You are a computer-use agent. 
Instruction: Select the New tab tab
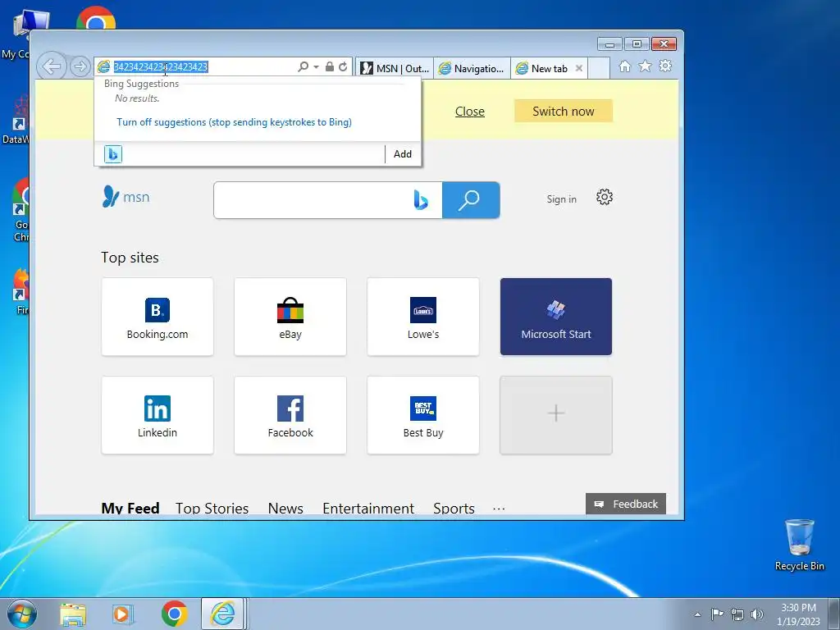click(542, 68)
